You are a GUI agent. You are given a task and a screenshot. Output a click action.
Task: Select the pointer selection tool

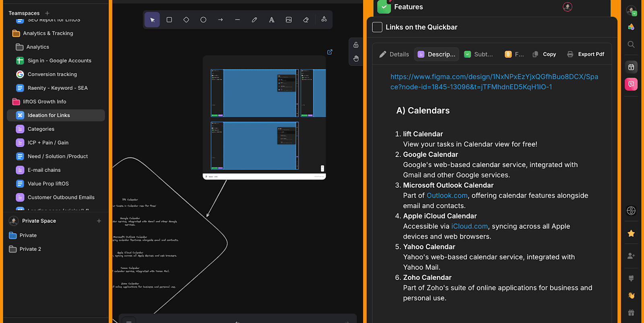(x=152, y=20)
